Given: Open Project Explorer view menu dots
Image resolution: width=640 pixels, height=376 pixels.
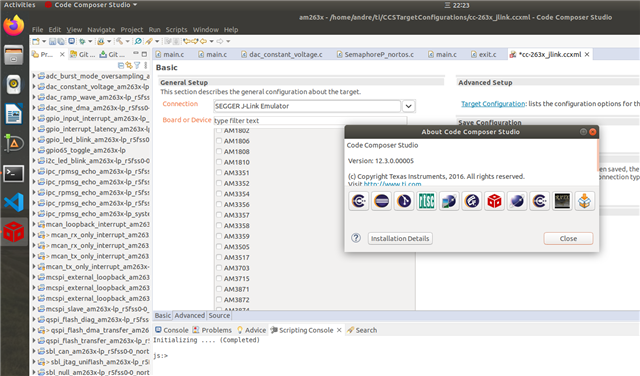Looking at the screenshot, I should pos(146,65).
